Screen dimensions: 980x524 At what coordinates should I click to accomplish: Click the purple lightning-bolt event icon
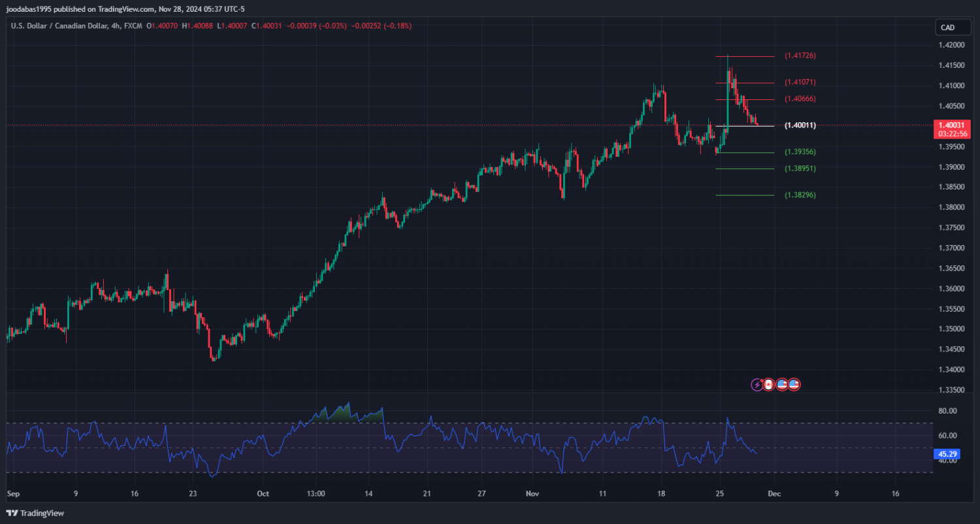pyautogui.click(x=757, y=385)
